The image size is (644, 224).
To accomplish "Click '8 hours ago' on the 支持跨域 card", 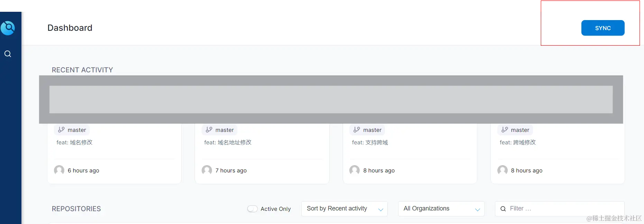I will pyautogui.click(x=379, y=170).
